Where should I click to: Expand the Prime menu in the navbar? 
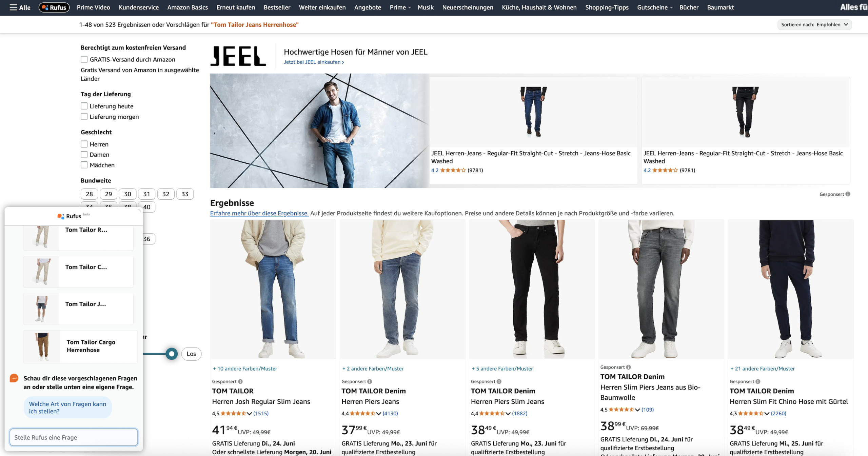pos(400,7)
